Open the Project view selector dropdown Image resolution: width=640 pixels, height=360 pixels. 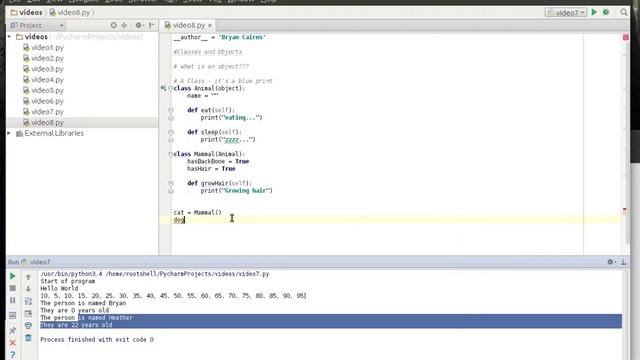[x=38, y=25]
